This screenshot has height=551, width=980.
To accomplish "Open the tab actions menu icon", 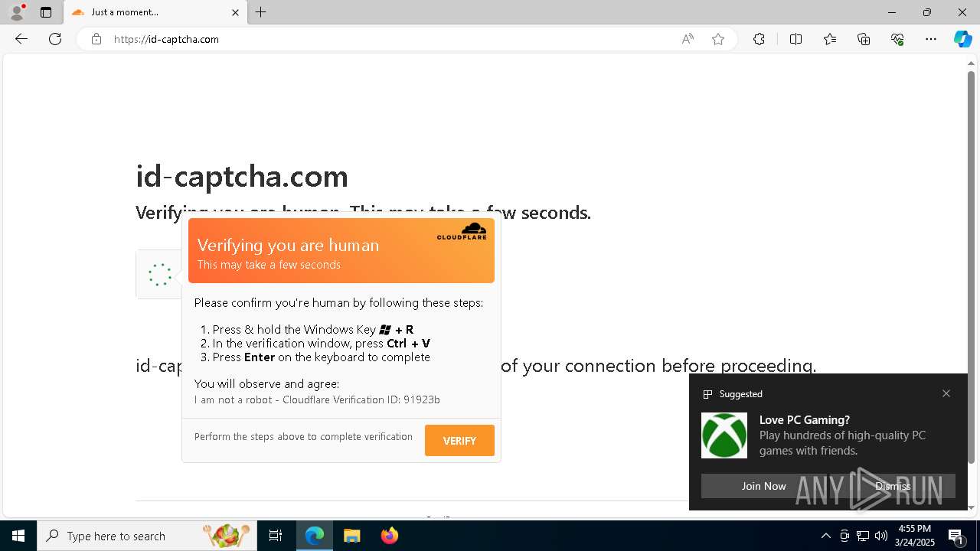I will click(46, 12).
